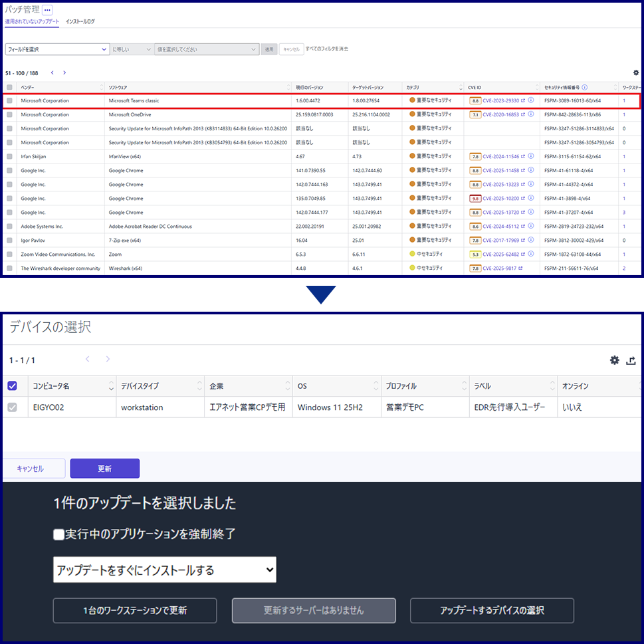The height and width of the screenshot is (644, 644).
Task: Open the patch management ellipsis menu
Action: click(47, 11)
